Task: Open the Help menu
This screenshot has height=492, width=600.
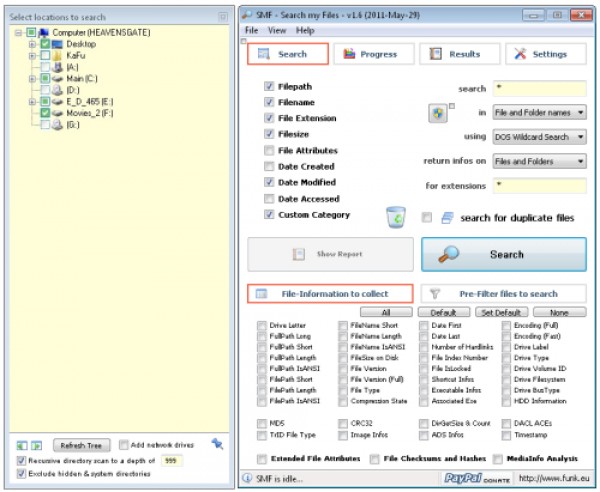Action: click(305, 30)
